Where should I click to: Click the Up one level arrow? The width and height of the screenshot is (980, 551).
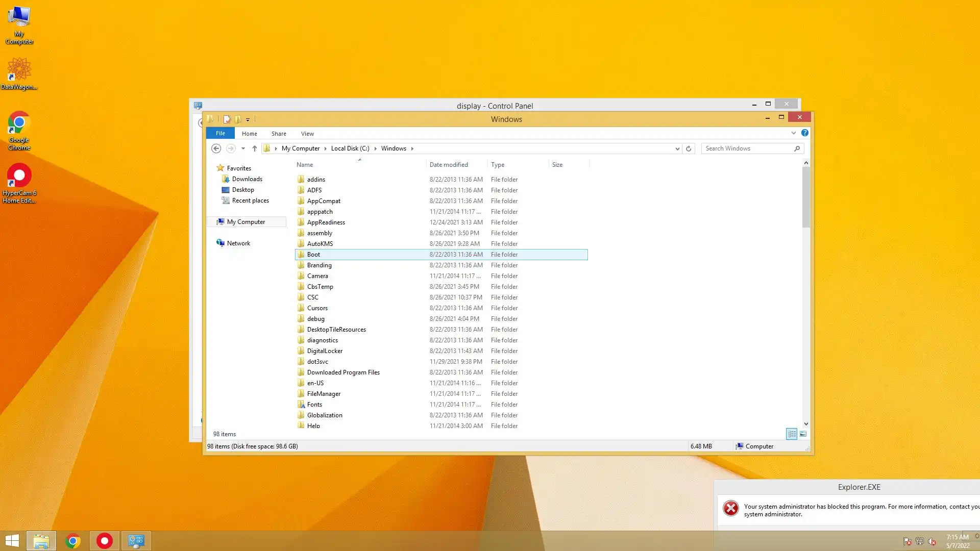(x=254, y=148)
